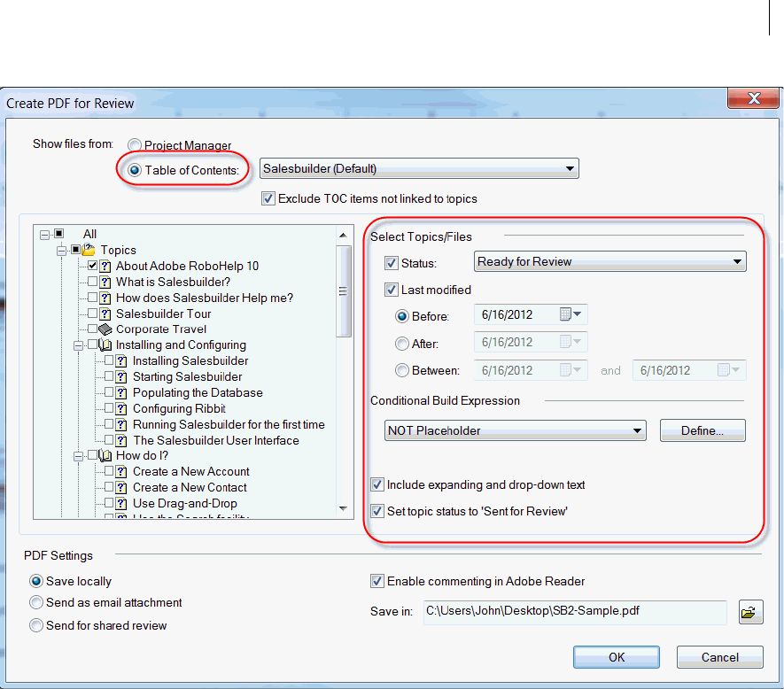Click the OK button
Screen dimensions: 784x689
(x=616, y=657)
